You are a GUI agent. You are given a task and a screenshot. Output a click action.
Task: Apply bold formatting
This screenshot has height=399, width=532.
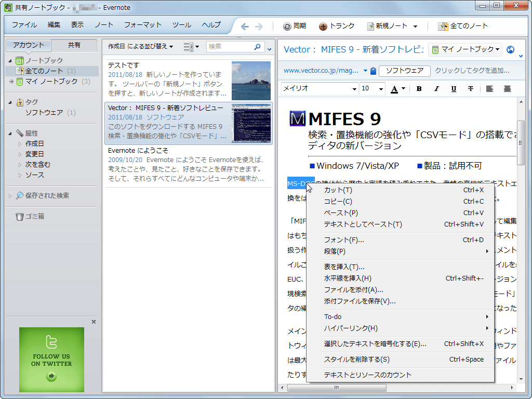[419, 89]
